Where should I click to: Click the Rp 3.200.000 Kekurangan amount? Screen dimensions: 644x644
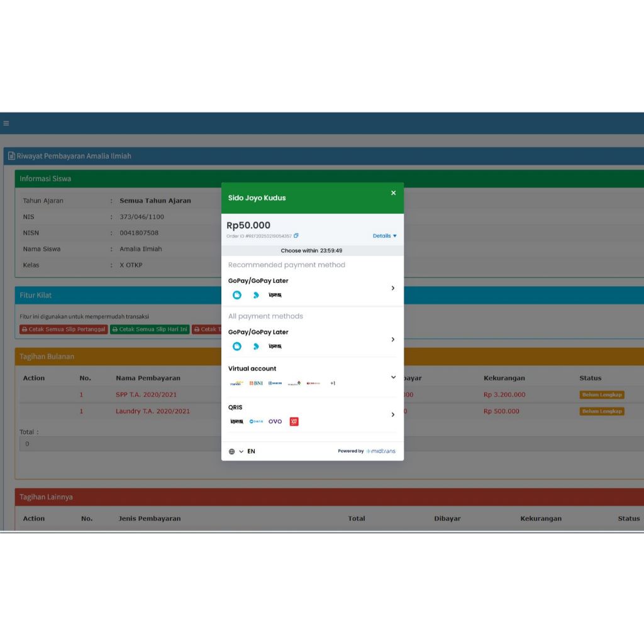[x=504, y=395]
